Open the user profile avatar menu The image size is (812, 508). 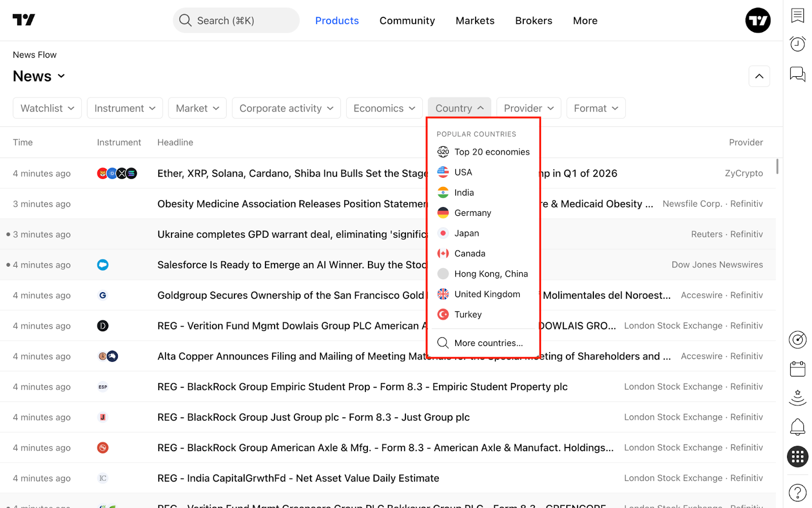758,20
